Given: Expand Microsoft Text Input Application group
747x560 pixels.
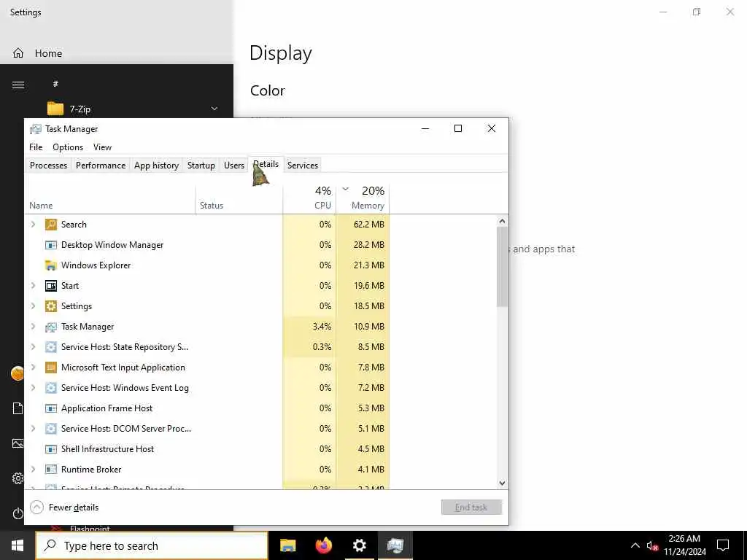Looking at the screenshot, I should pyautogui.click(x=34, y=367).
